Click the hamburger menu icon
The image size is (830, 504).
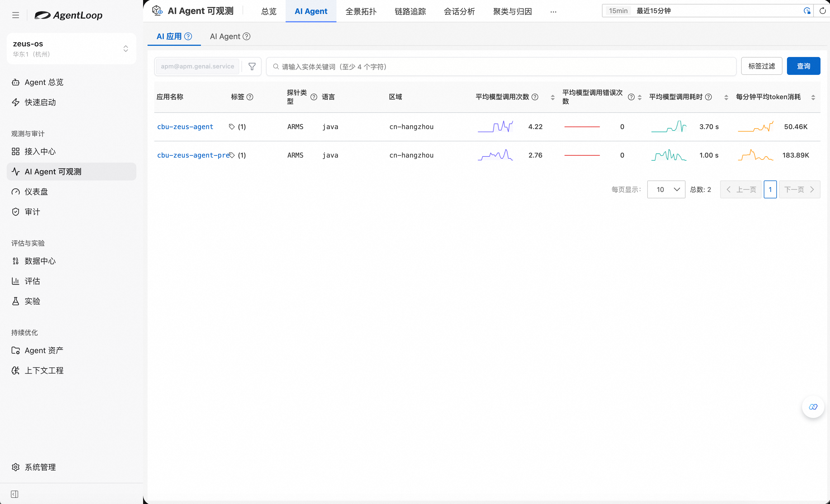click(x=15, y=15)
